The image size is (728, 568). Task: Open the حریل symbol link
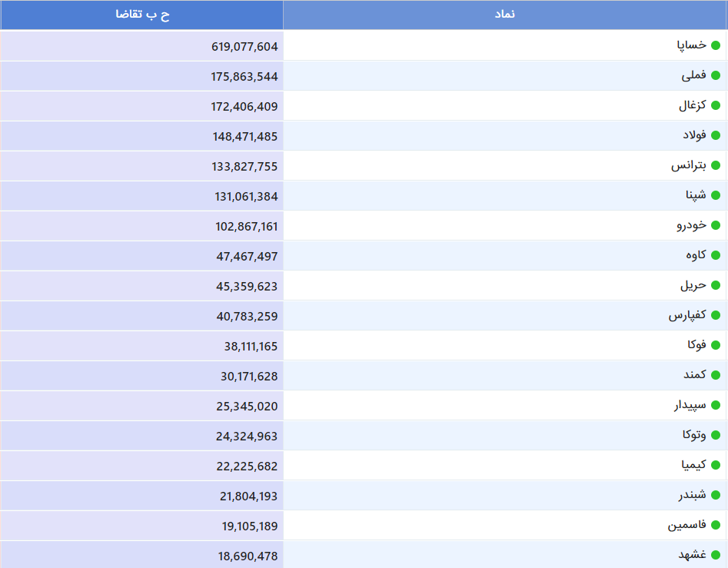693,285
